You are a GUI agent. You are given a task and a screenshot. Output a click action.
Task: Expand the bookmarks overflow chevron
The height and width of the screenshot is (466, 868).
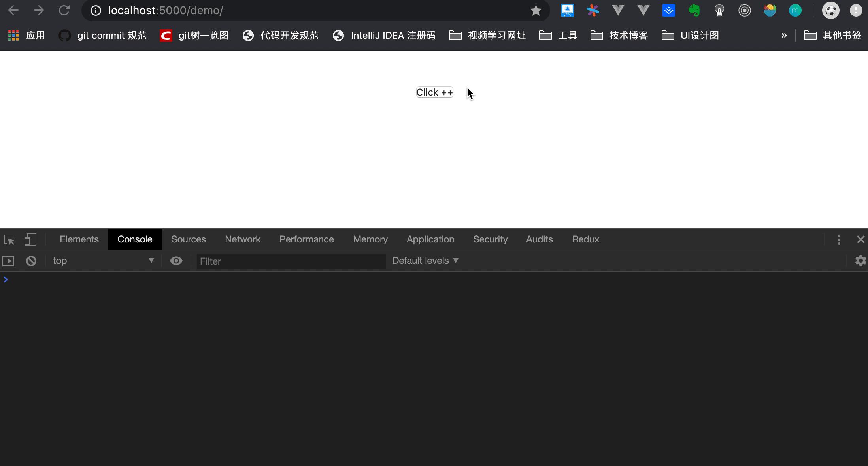tap(784, 35)
